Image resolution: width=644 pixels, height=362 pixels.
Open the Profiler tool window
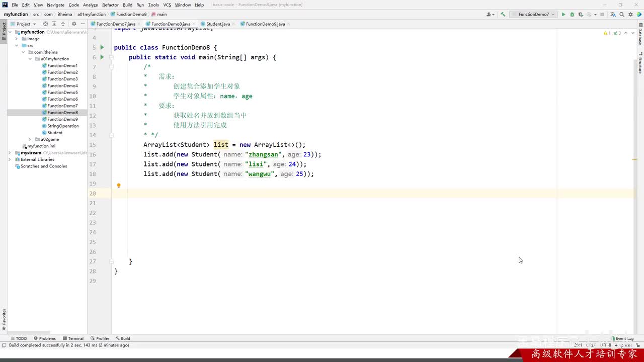point(100,338)
